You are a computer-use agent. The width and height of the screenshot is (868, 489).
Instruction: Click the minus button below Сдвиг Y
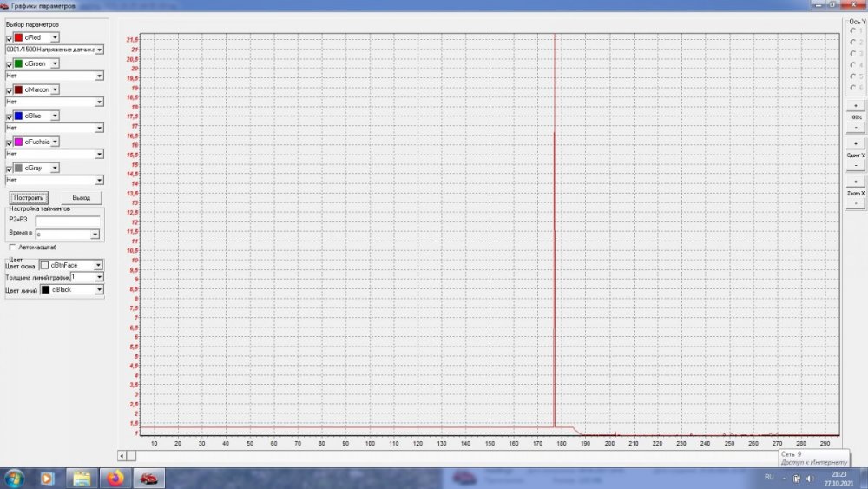(x=855, y=165)
